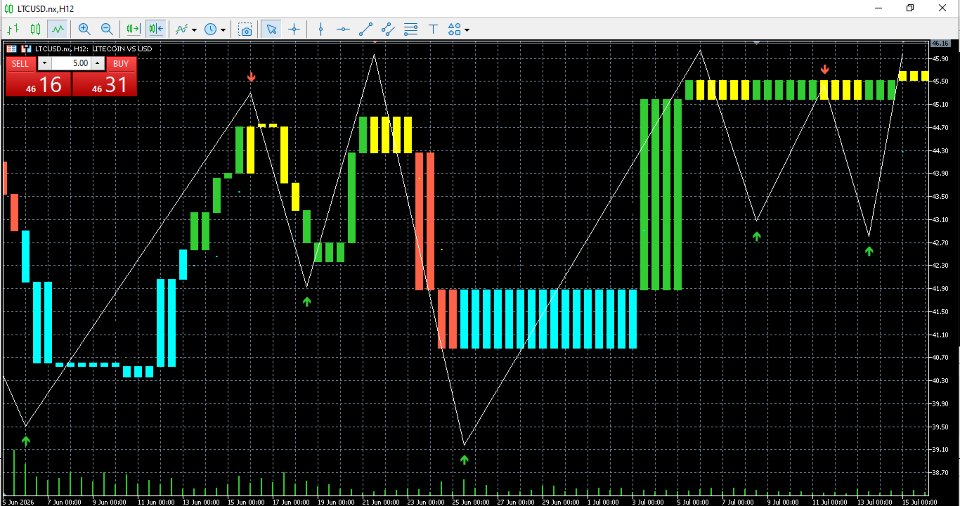Click the chart window icon in title bar

[x=9, y=9]
